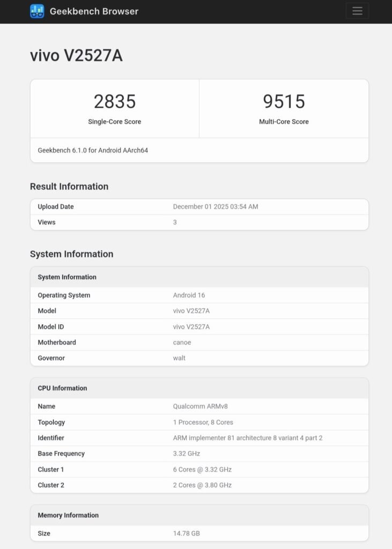Select the Base Frequency 3.32 GHz value
392x549 pixels.
tap(187, 454)
